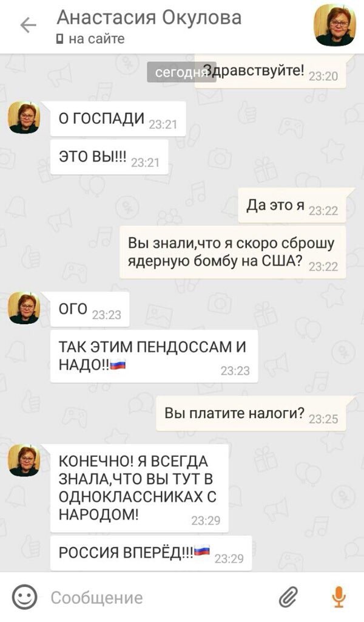Start voice recording with the microphone icon

(339, 597)
